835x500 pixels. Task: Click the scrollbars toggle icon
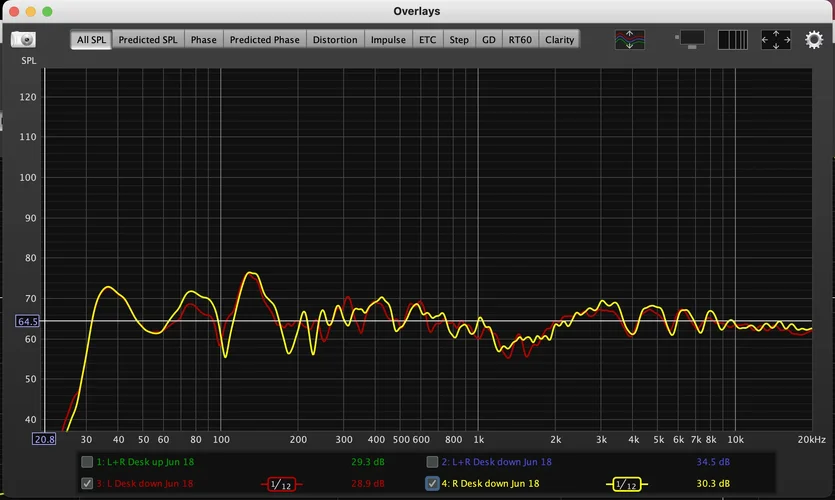[x=691, y=39]
